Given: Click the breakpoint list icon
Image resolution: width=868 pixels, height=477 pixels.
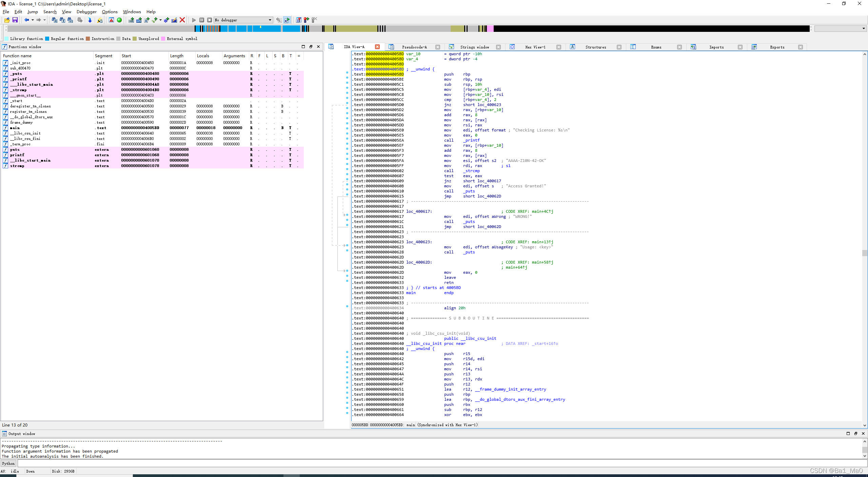Looking at the screenshot, I should (x=298, y=20).
